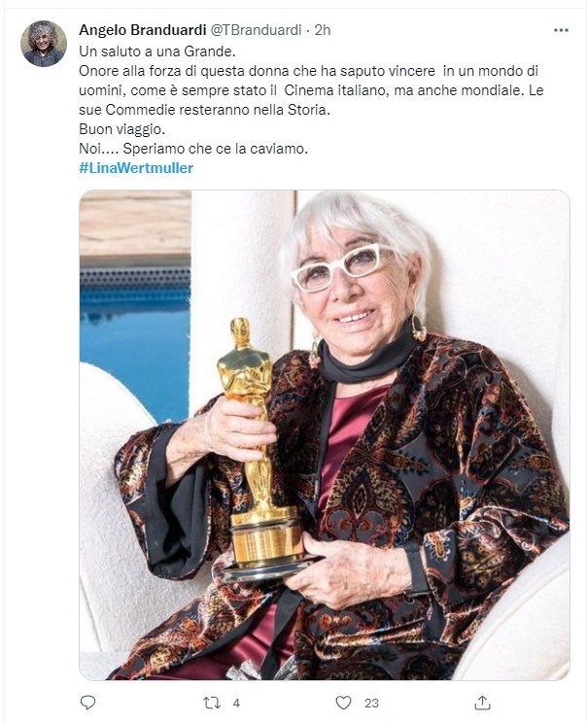The height and width of the screenshot is (723, 588).
Task: Open the three-dot more options menu
Action: (x=561, y=30)
